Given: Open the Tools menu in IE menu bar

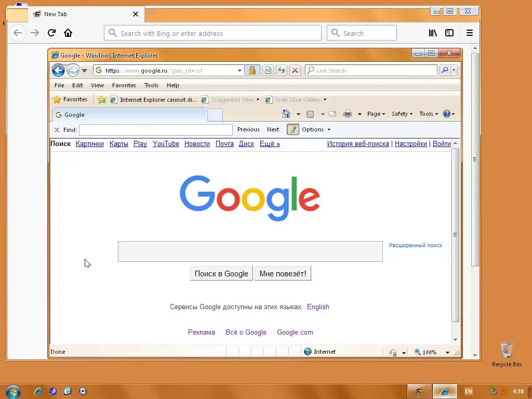Looking at the screenshot, I should coord(151,85).
